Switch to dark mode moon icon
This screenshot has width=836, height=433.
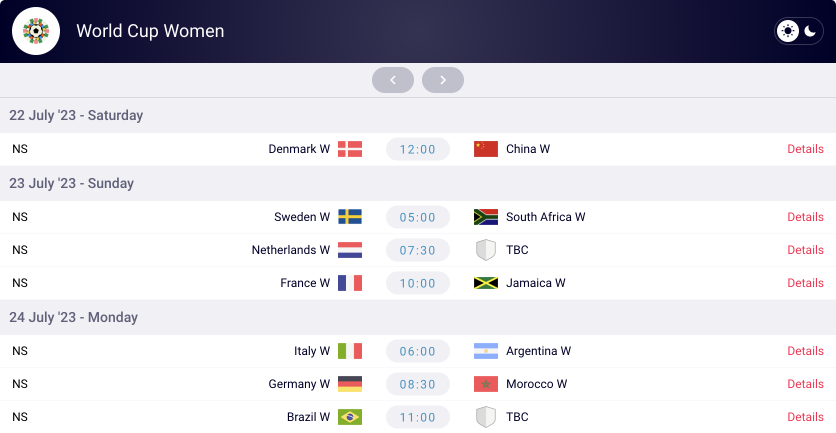[810, 31]
